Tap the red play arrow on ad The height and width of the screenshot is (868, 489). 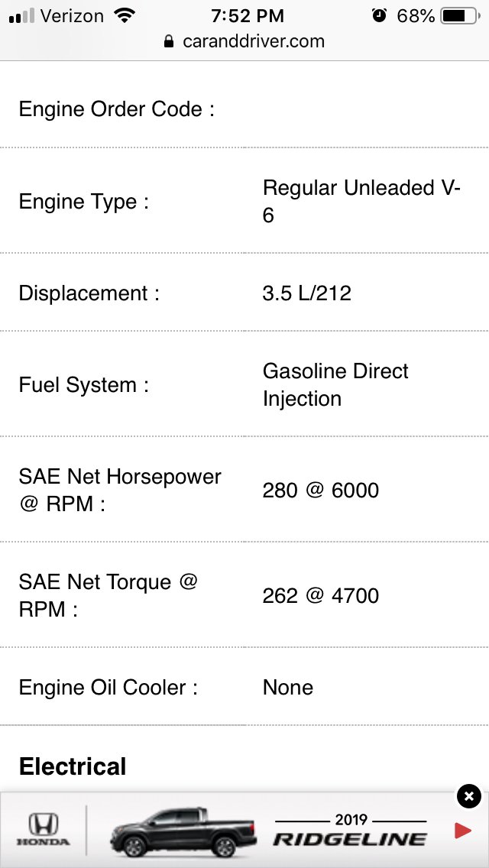click(462, 831)
